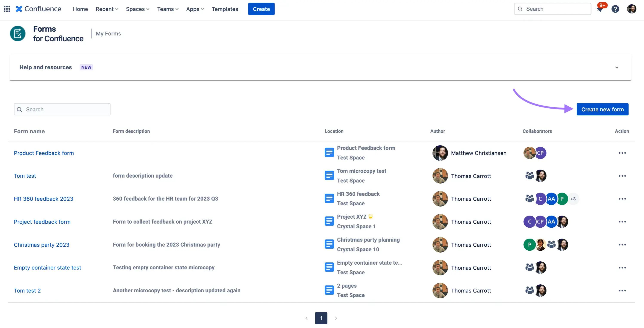Open the app switcher grid icon

pos(7,9)
